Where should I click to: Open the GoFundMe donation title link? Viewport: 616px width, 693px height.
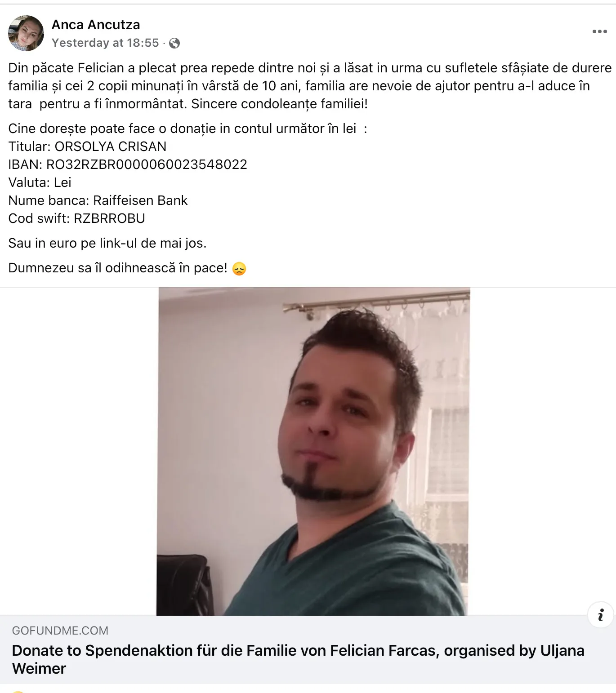pos(298,659)
